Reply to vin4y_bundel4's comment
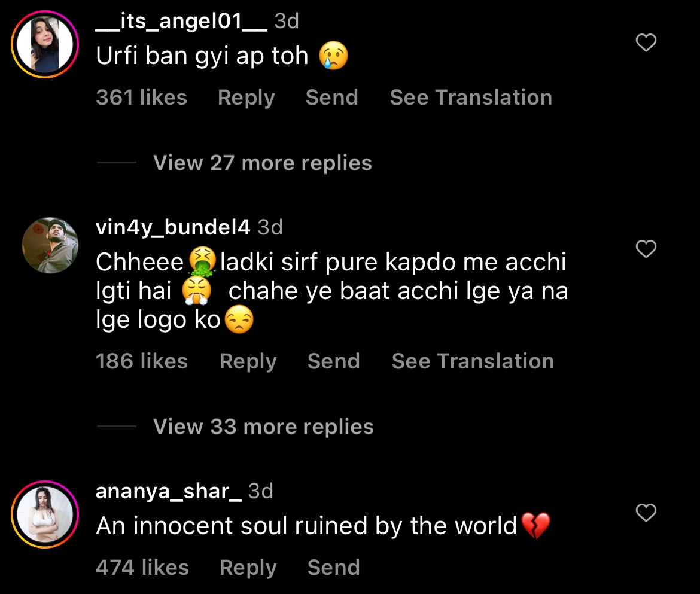 248,361
